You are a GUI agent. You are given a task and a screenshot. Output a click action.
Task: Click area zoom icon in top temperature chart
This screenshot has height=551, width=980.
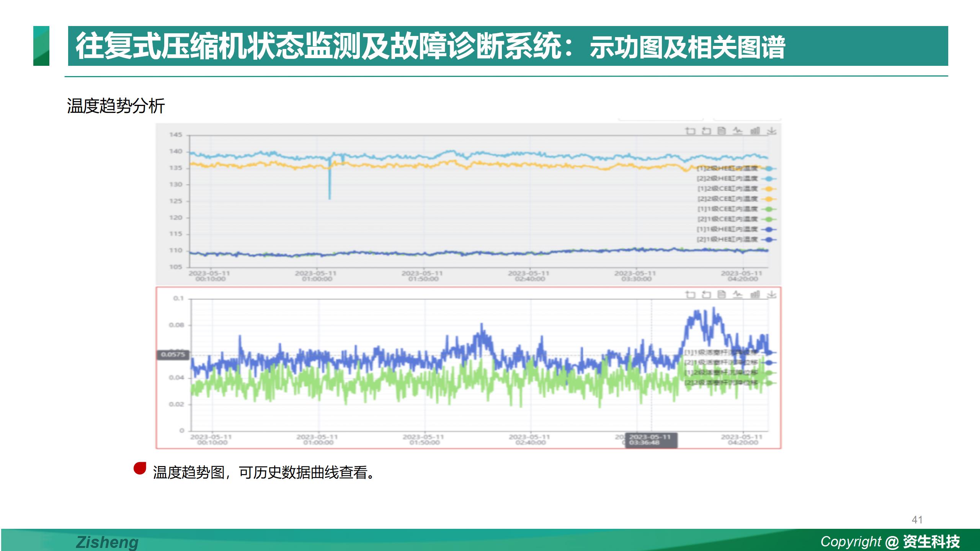point(690,131)
